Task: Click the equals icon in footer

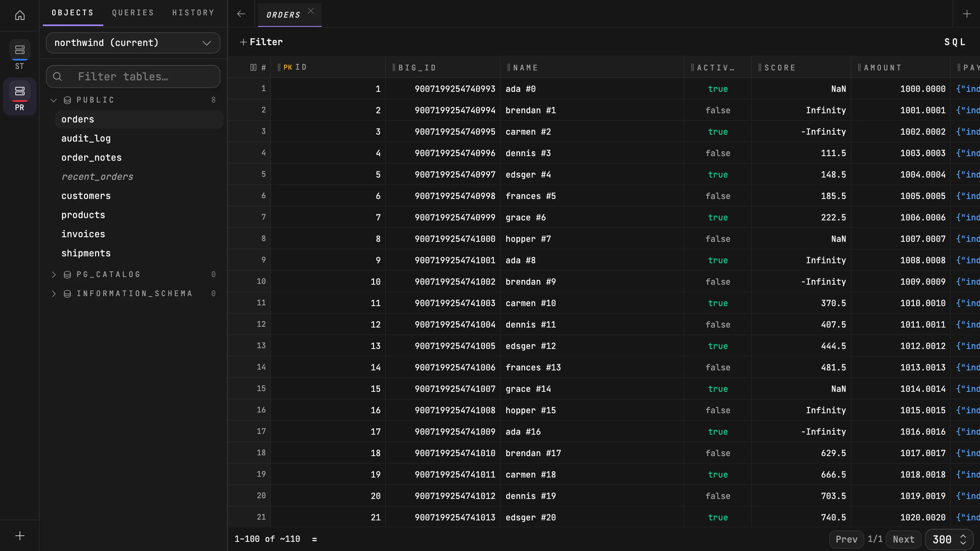Action: coord(314,539)
